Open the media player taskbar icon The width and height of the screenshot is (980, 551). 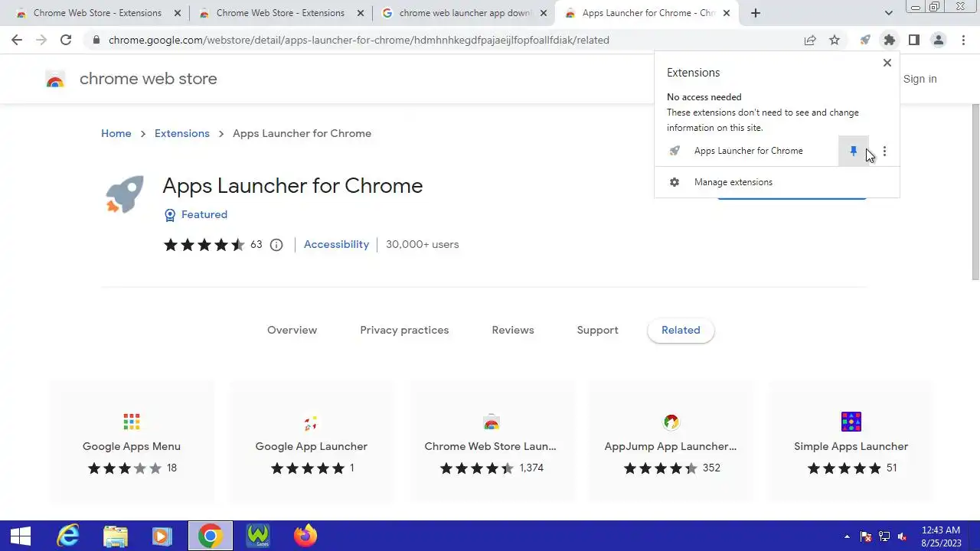[x=162, y=536]
